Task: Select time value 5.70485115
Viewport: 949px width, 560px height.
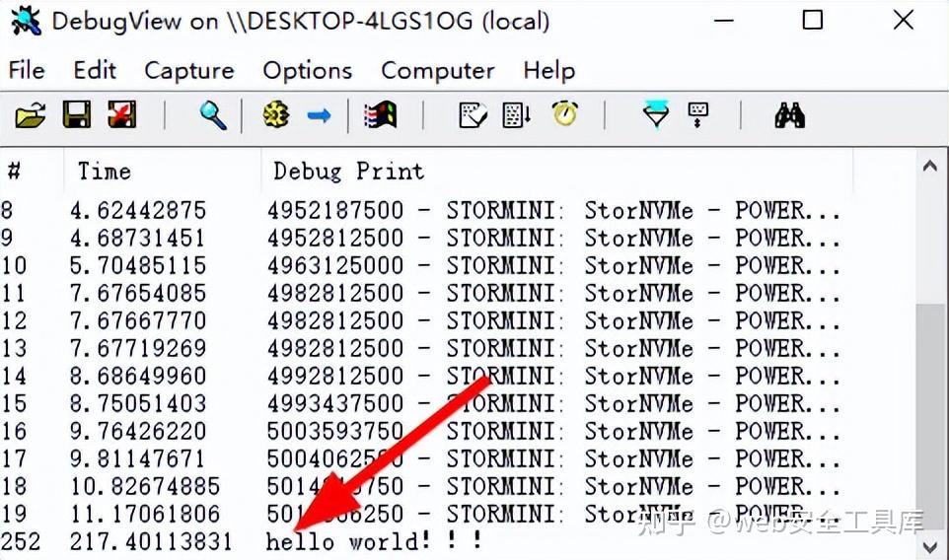Action: pos(138,265)
